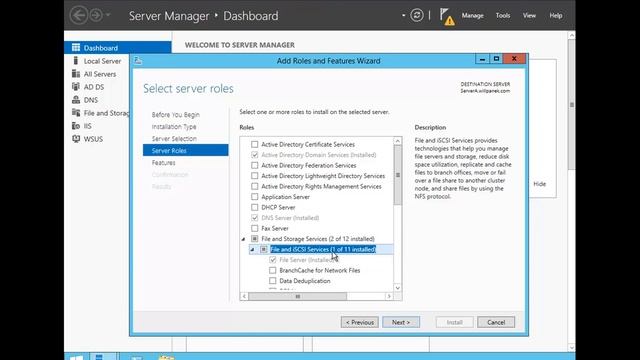Open the dropdown arrow beside refresh
The width and height of the screenshot is (640, 360).
(x=404, y=16)
